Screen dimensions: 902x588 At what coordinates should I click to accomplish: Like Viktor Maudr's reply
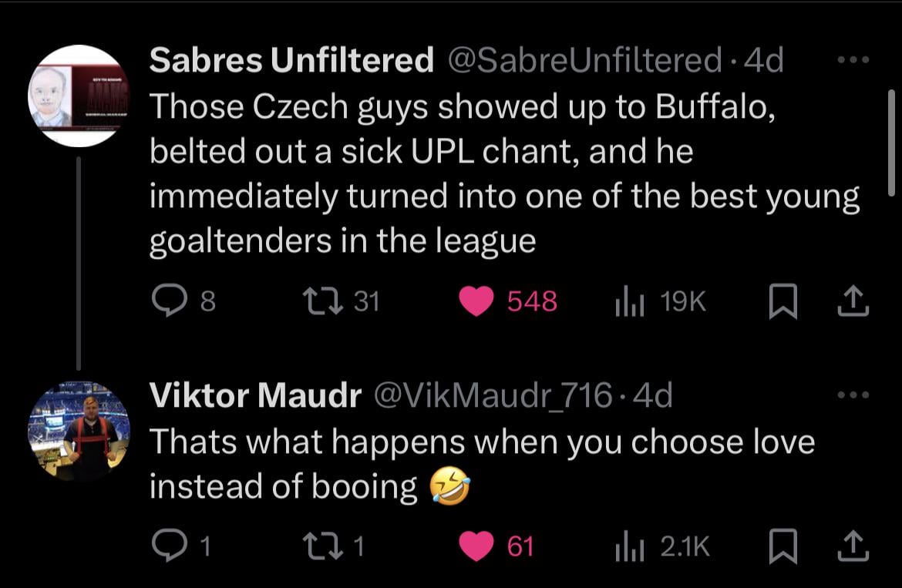coord(476,546)
